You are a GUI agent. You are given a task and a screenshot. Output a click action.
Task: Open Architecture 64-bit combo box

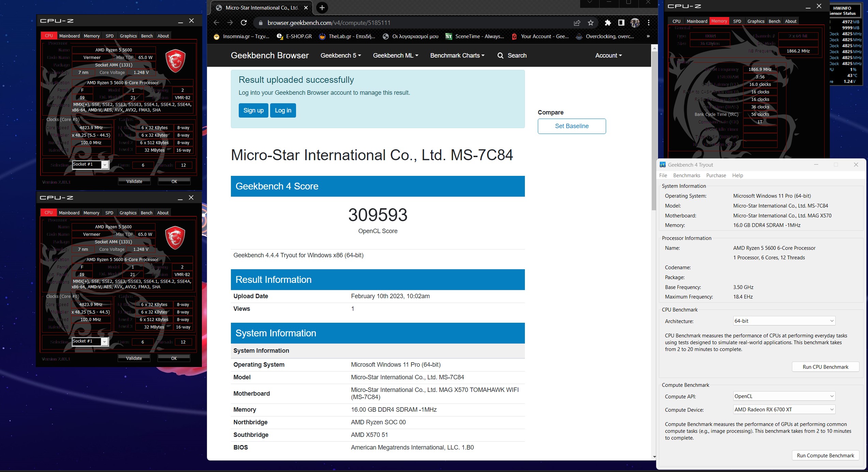tap(784, 321)
